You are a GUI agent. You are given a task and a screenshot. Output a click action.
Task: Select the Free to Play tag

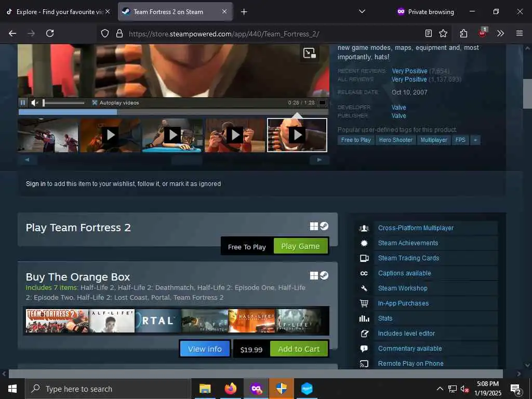(x=355, y=140)
